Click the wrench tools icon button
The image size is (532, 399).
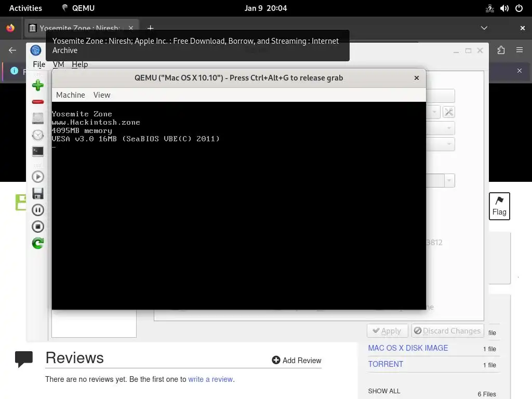[448, 112]
